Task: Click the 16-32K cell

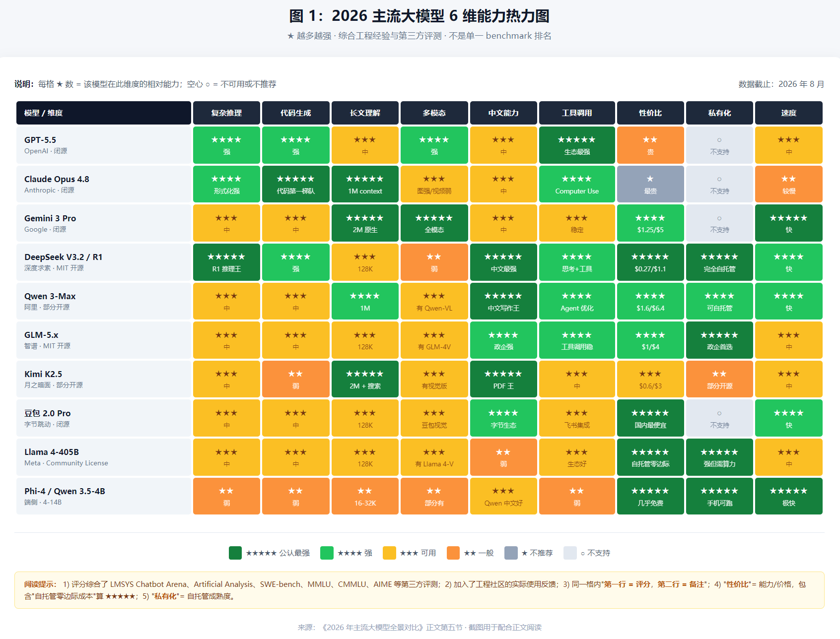Action: point(365,496)
